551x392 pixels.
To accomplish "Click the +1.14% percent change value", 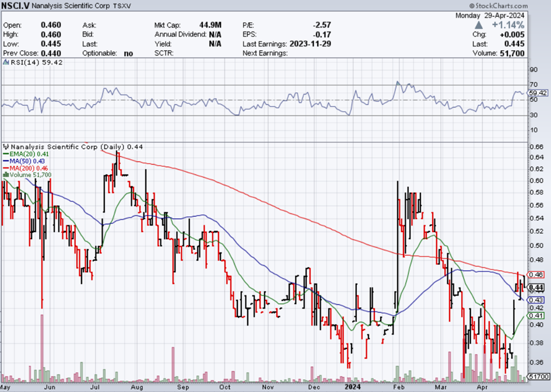I will 508,25.
